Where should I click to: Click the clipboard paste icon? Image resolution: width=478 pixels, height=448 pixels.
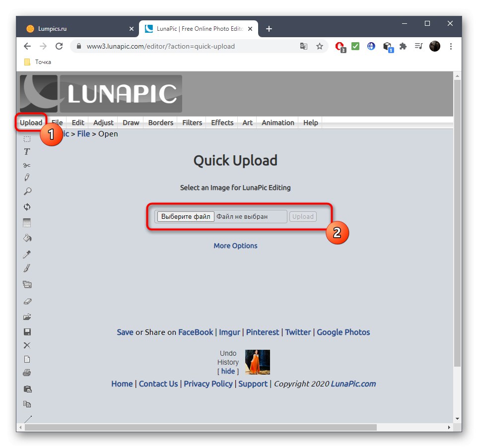tap(27, 389)
